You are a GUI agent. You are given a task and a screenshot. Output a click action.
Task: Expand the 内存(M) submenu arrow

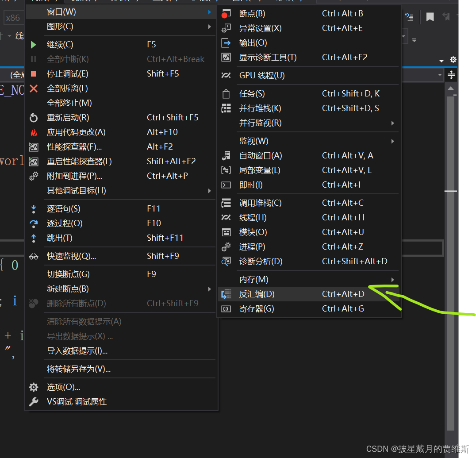pos(392,280)
